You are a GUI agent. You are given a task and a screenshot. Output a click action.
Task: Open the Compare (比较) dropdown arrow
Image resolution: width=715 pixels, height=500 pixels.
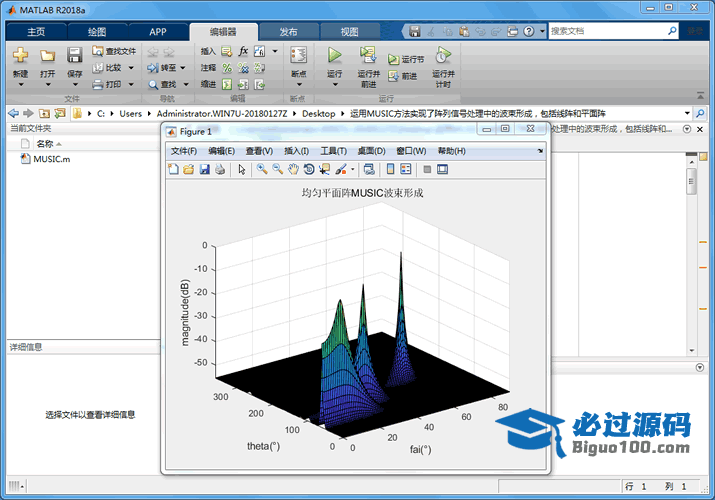[x=129, y=68]
